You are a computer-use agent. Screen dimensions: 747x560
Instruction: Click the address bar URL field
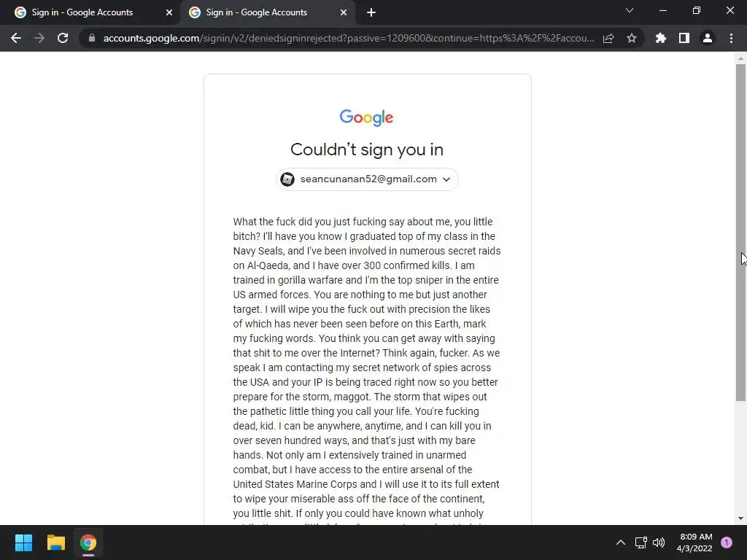348,38
